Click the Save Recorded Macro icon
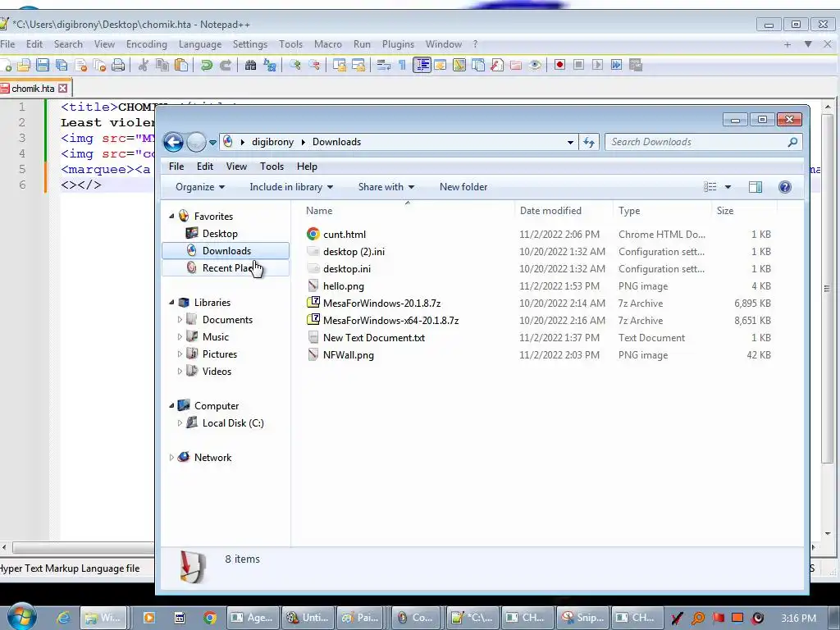840x630 pixels. pos(636,65)
